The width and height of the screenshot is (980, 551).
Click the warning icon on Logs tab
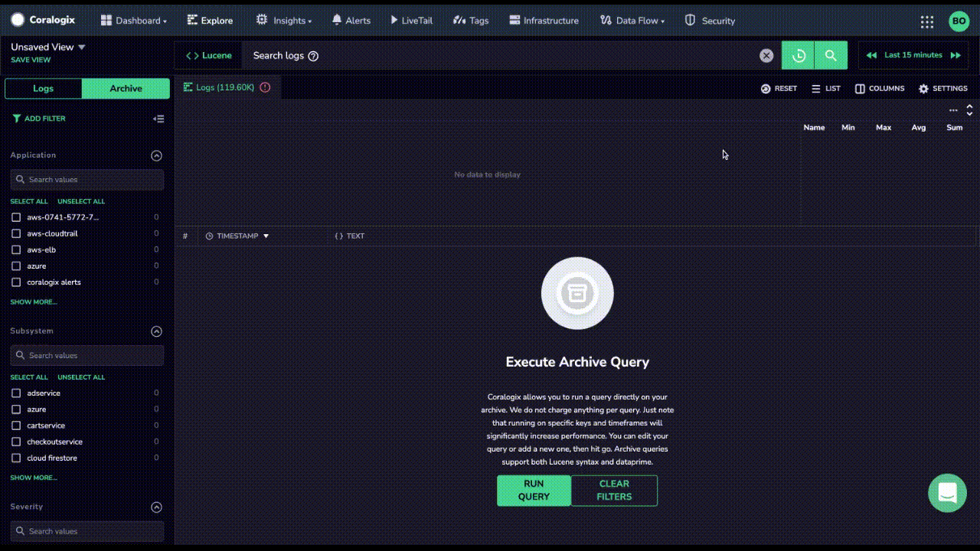click(265, 87)
